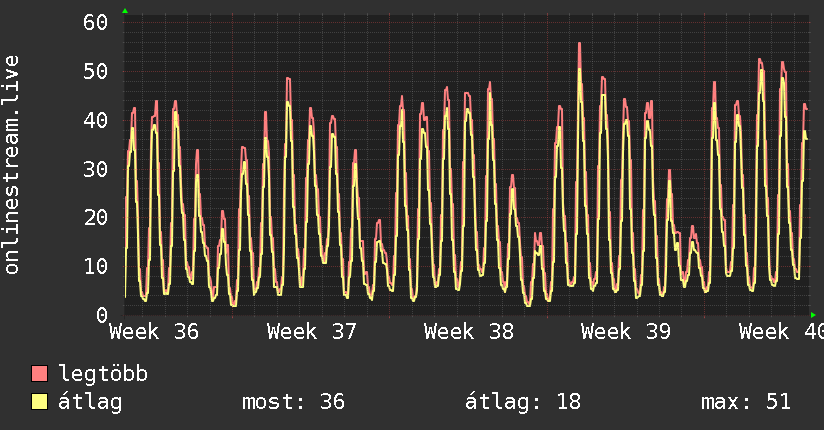Click the 50 y-axis value

(96, 71)
